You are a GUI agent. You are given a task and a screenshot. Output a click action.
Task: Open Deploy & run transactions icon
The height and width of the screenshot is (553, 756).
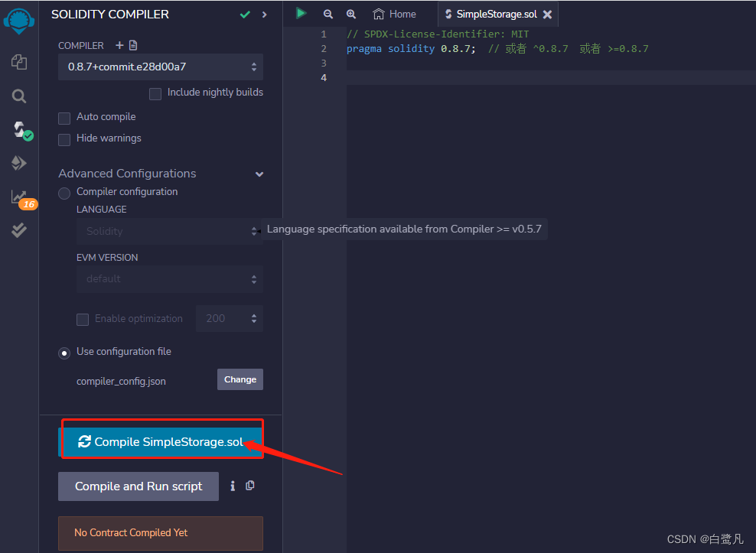(x=19, y=163)
